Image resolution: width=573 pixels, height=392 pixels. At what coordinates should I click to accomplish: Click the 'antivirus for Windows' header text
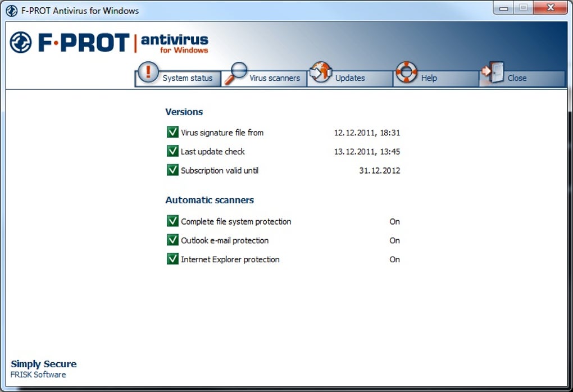tap(175, 43)
